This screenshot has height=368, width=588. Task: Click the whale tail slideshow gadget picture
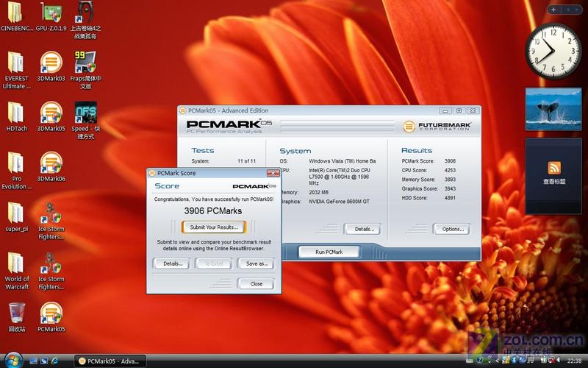pos(553,109)
